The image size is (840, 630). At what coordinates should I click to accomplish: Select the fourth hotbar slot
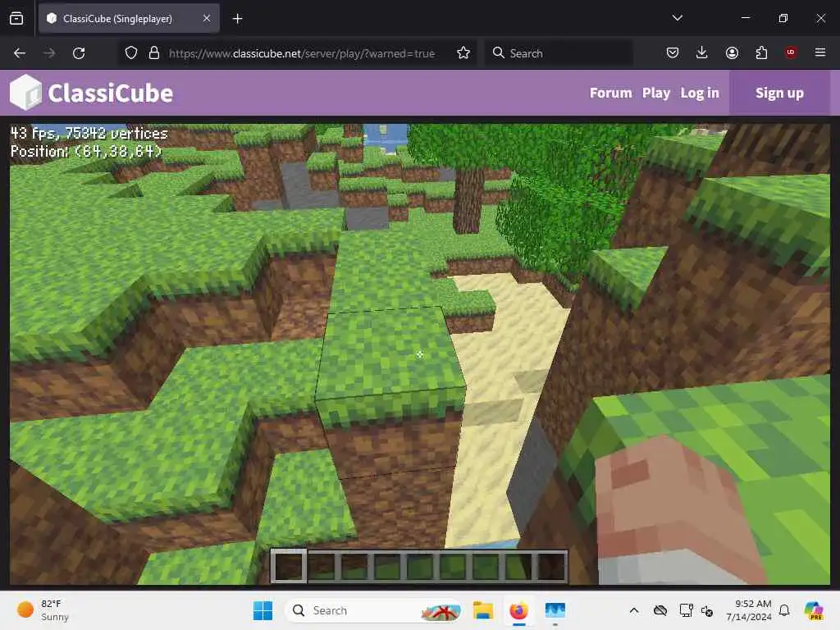click(x=387, y=566)
